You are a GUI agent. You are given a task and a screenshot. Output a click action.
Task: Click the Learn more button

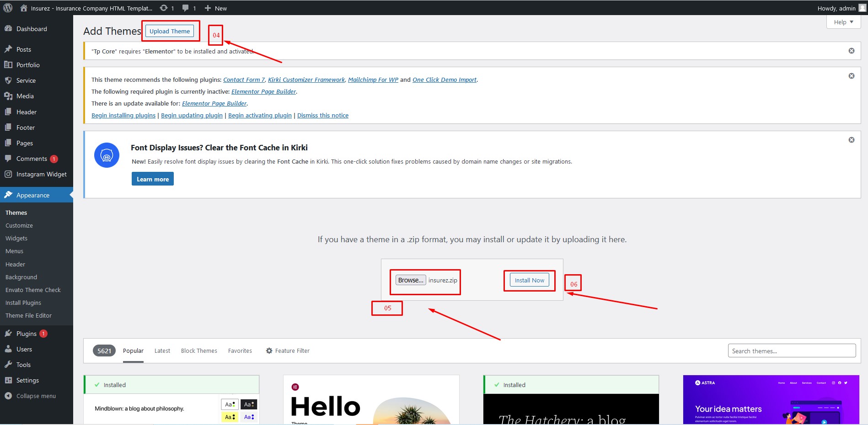coord(153,179)
